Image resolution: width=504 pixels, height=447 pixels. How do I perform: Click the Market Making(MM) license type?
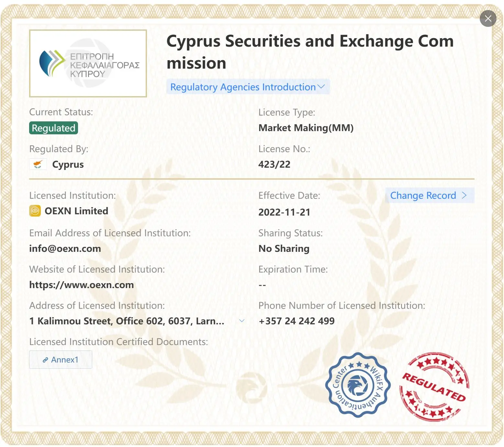click(306, 128)
